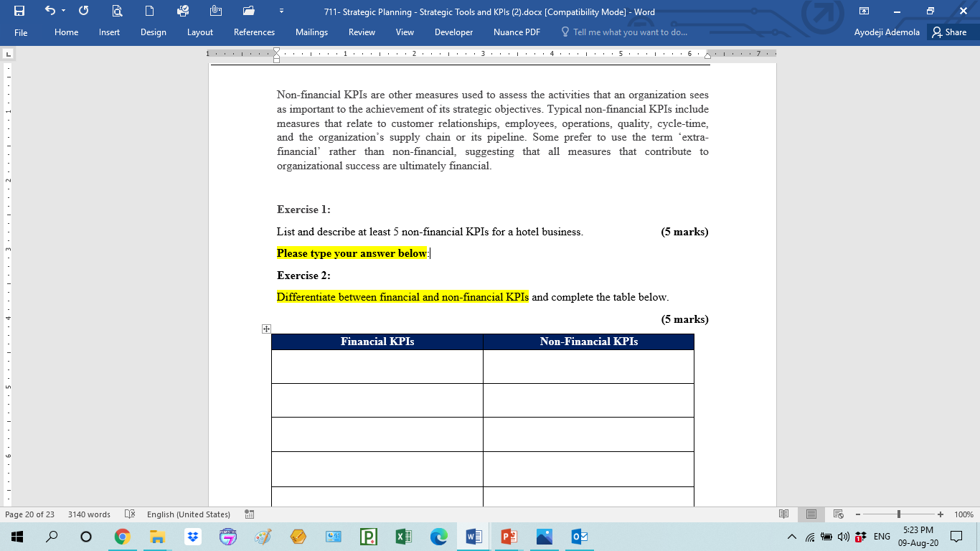Launch Outlook from the taskbar
The height and width of the screenshot is (551, 980).
pos(578,536)
